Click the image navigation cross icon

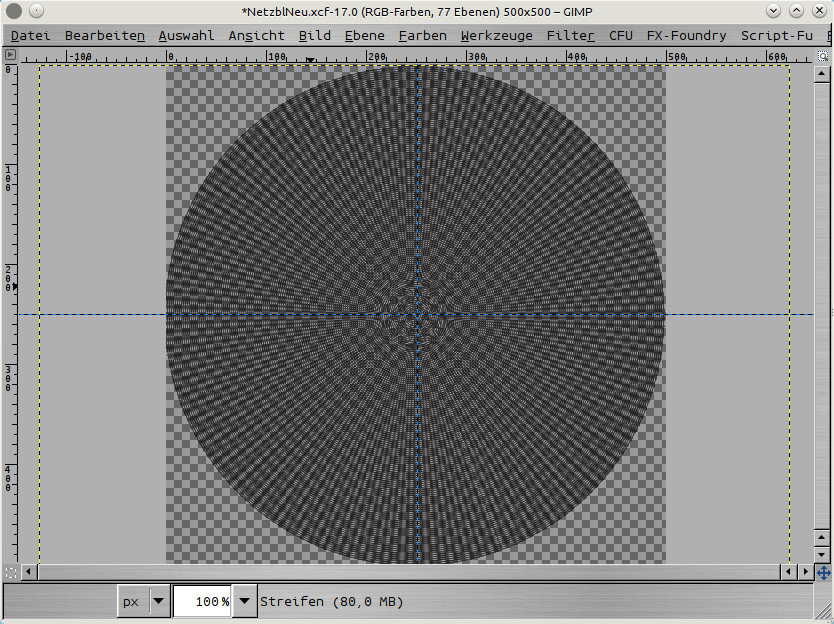(823, 572)
